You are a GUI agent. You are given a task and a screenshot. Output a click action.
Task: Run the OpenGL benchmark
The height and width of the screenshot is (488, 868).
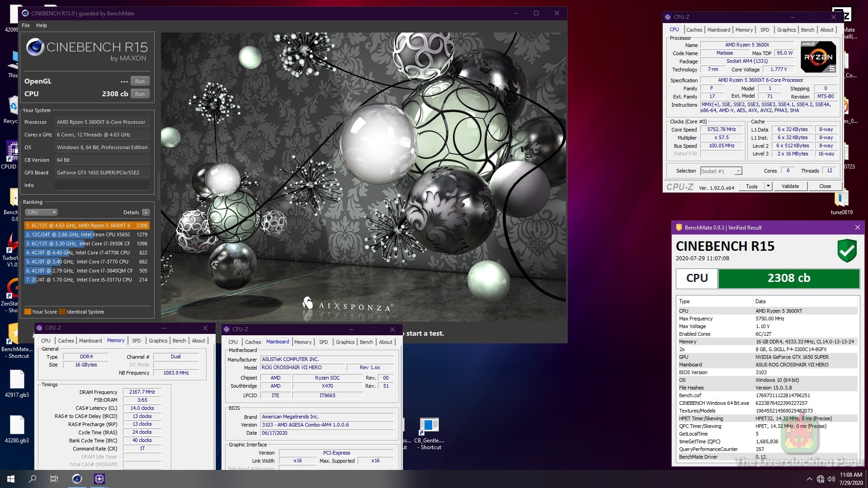pyautogui.click(x=140, y=81)
